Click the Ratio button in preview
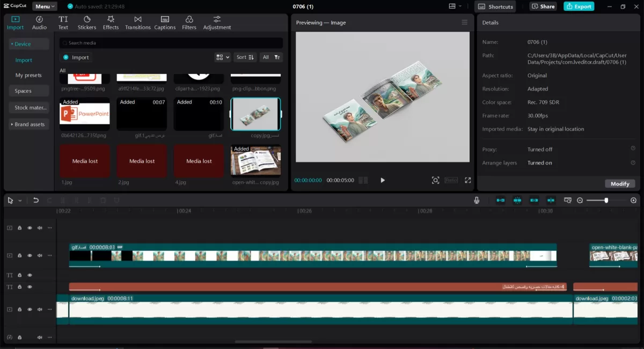Screen dimensions: 644x349 coord(451,180)
